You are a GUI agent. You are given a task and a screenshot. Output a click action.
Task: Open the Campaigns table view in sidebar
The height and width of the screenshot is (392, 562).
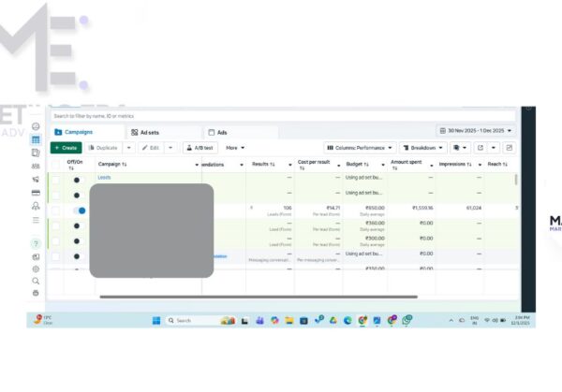tap(36, 139)
